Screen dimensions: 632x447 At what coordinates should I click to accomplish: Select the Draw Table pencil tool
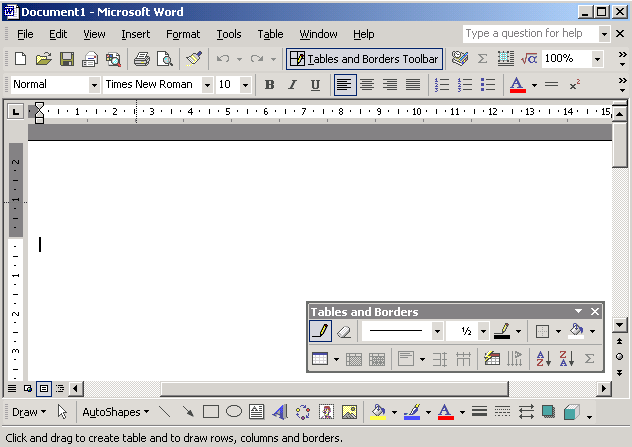coord(320,331)
